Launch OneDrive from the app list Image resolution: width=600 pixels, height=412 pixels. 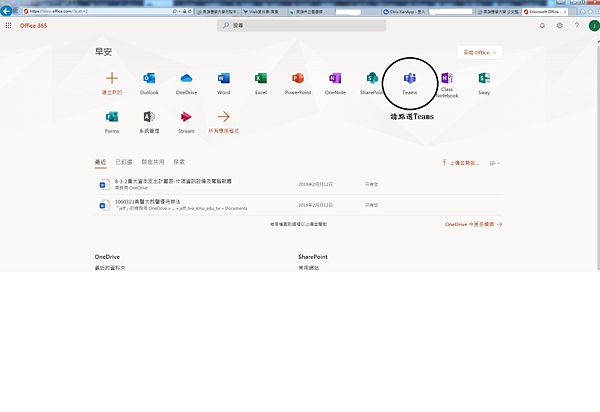tap(186, 78)
